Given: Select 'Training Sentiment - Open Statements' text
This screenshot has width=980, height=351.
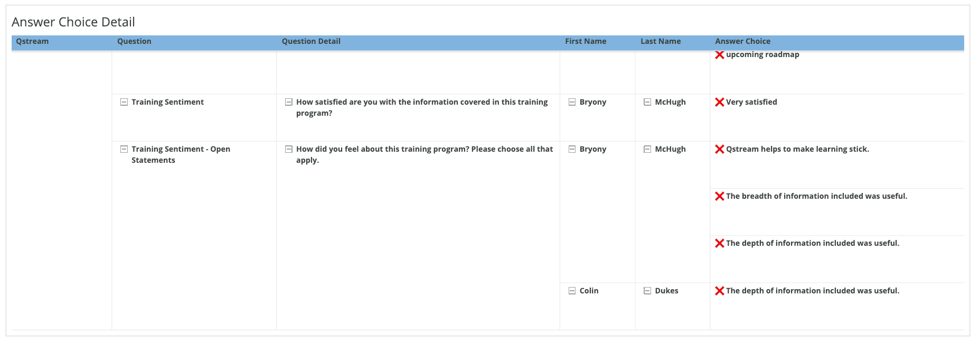Looking at the screenshot, I should [181, 154].
